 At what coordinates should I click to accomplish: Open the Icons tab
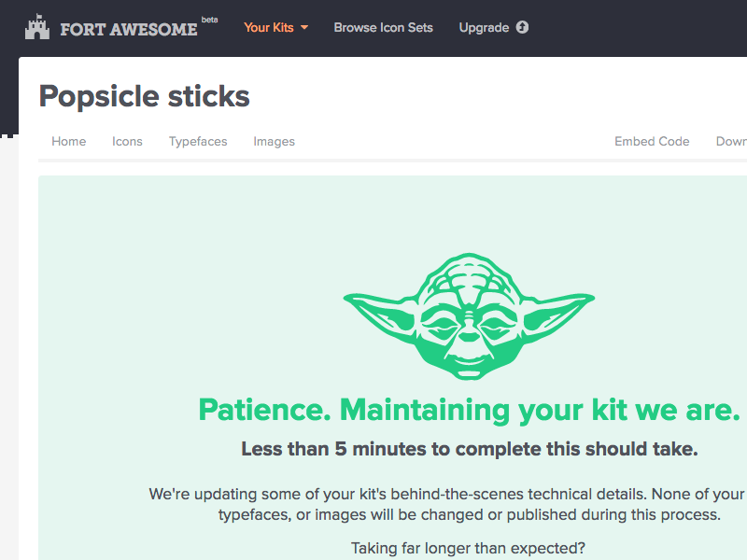pos(127,142)
